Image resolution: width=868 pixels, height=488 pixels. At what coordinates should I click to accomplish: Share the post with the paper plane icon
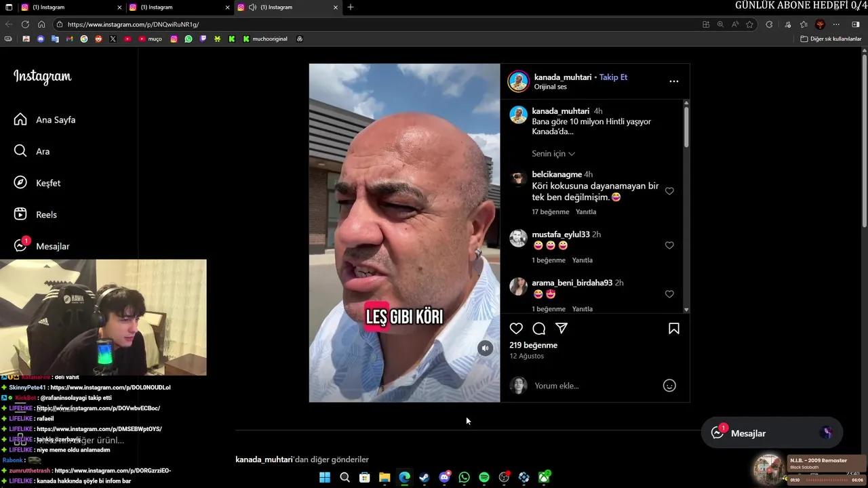coord(561,328)
